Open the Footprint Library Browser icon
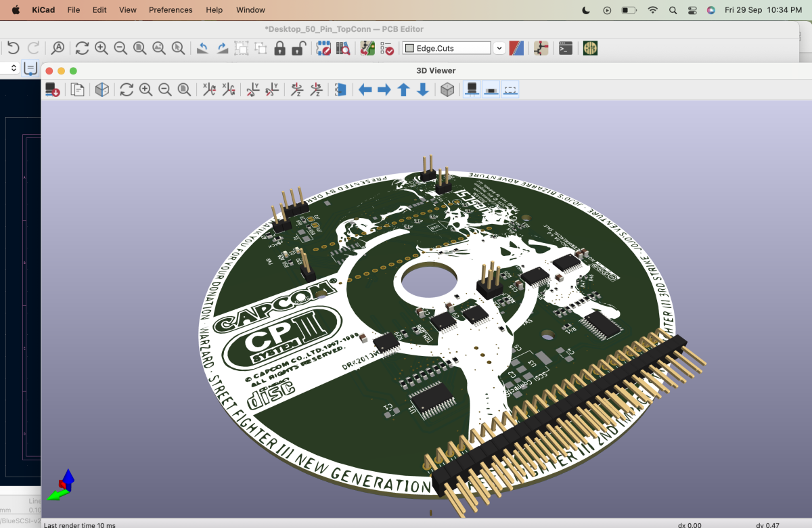This screenshot has height=528, width=812. (x=343, y=48)
